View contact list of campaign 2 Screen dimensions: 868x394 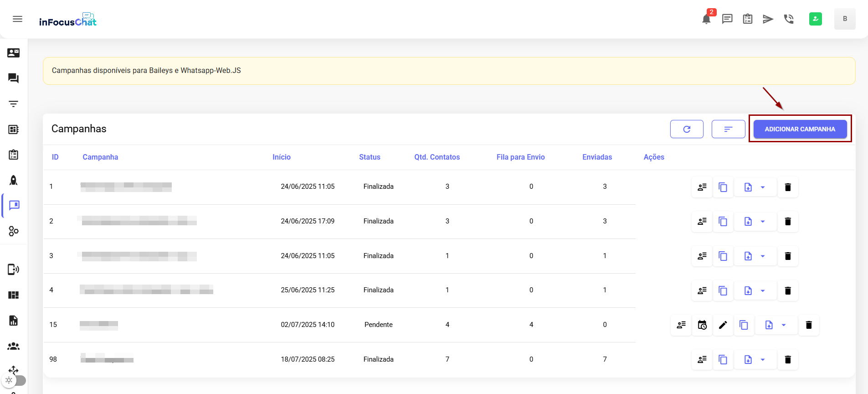[x=702, y=222]
